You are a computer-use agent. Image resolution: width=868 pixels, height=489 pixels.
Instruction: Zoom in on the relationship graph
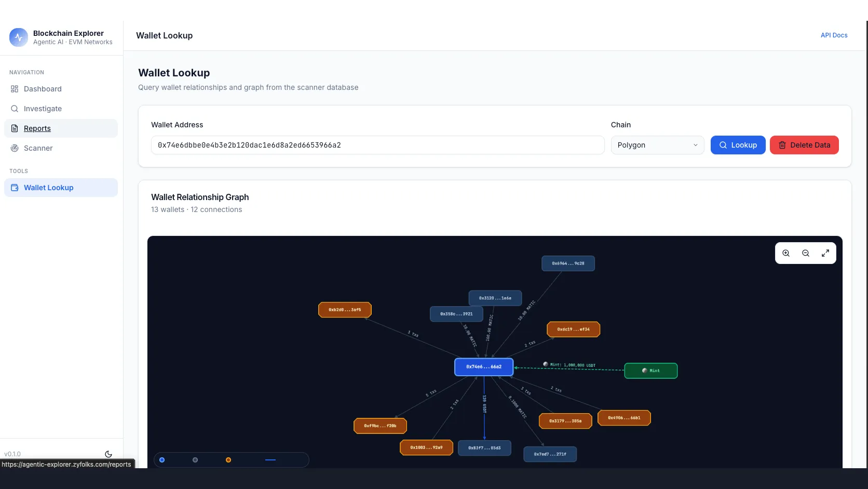click(x=786, y=253)
